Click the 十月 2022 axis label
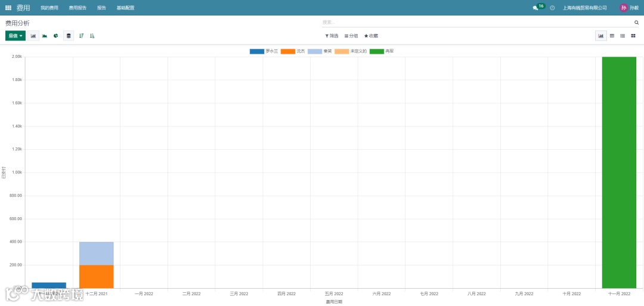The width and height of the screenshot is (644, 306). [572, 293]
